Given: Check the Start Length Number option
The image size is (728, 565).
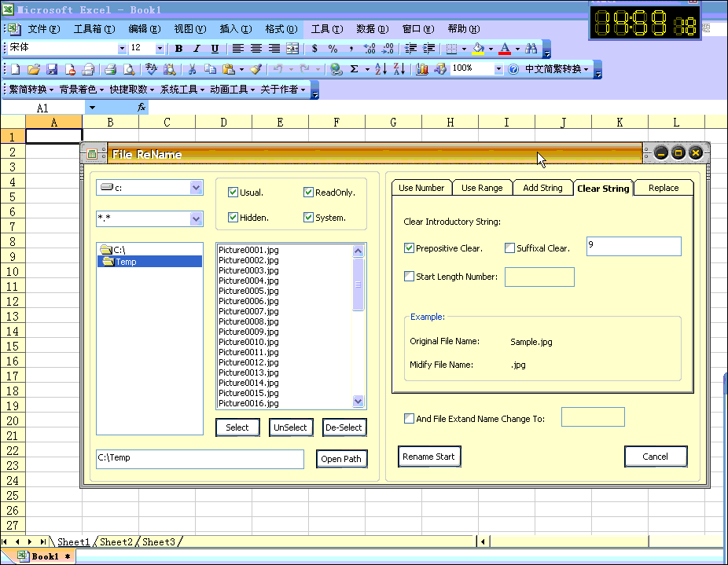Looking at the screenshot, I should pyautogui.click(x=409, y=277).
